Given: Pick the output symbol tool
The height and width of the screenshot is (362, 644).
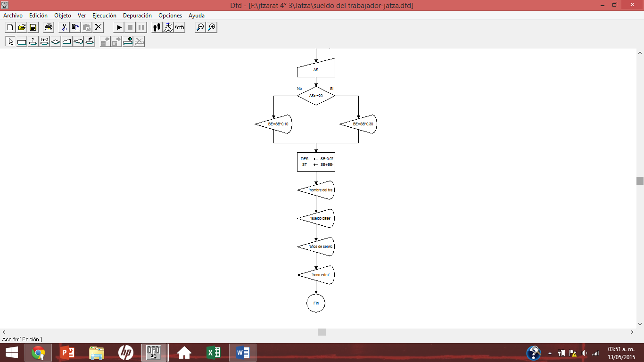Looking at the screenshot, I should pos(78,42).
